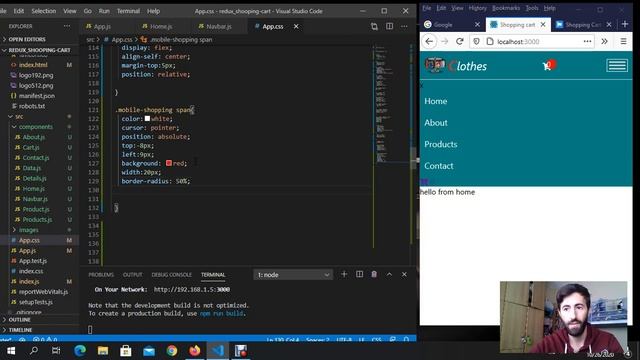Open a new Firefox tab
The width and height of the screenshot is (640, 360).
tap(624, 24)
